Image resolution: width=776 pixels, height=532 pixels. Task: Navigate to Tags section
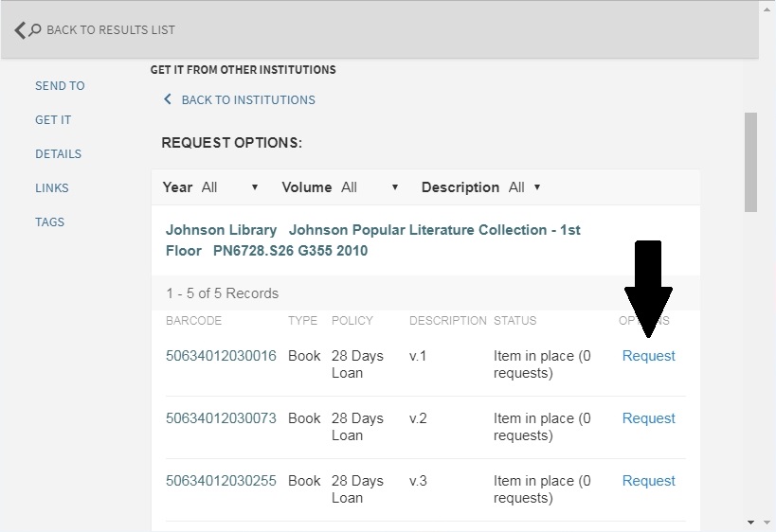tap(49, 222)
